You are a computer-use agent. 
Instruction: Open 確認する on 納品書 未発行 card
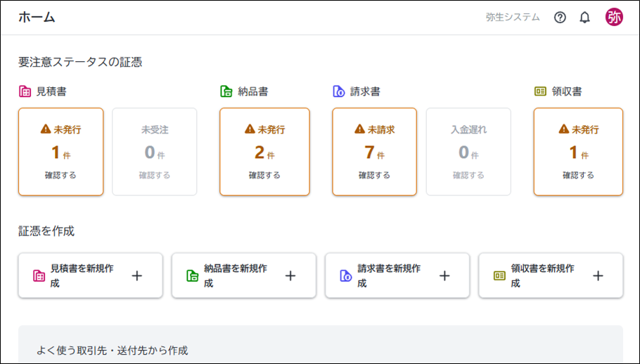(x=264, y=175)
